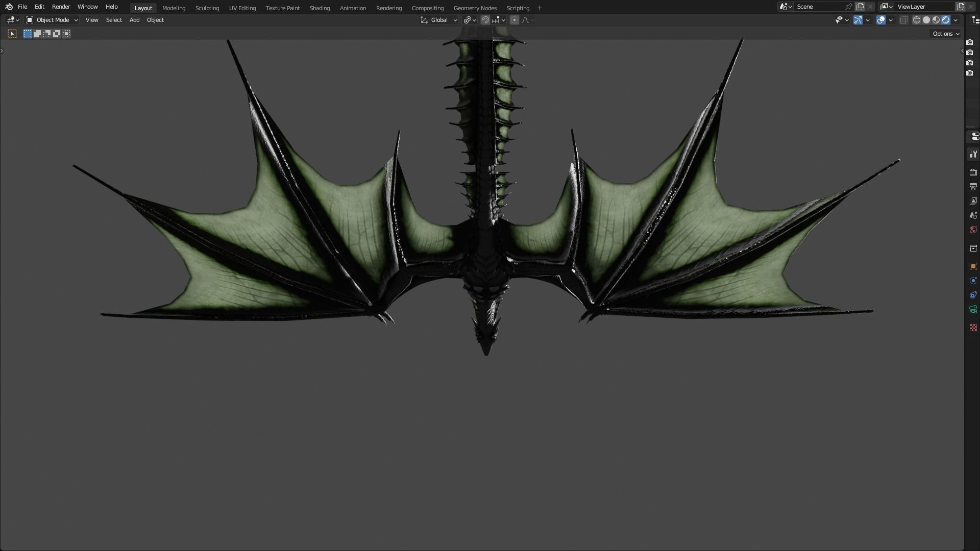The image size is (980, 551).
Task: Choose Subtract Selection mode
Action: [47, 34]
